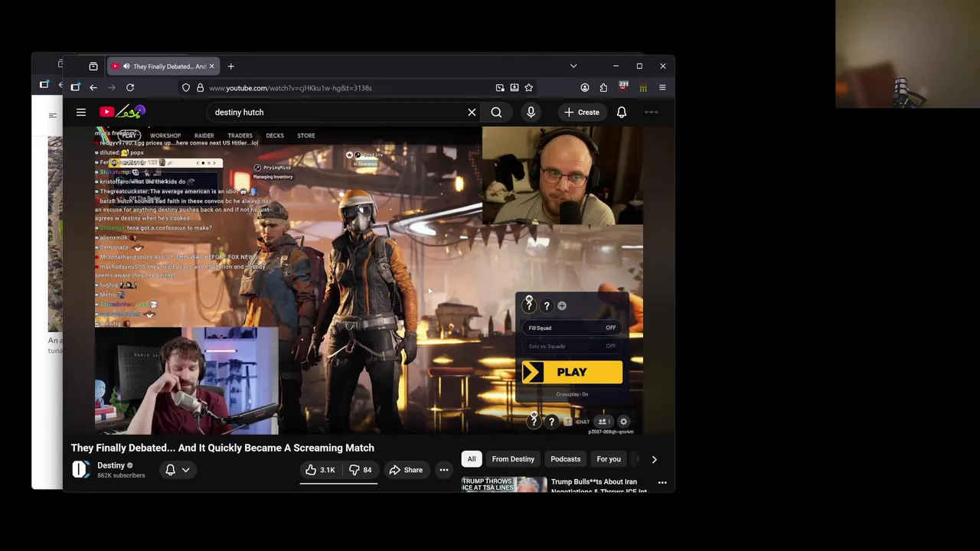Click dimmed icon right of the YouTube bell
The image size is (980, 551).
point(651,112)
